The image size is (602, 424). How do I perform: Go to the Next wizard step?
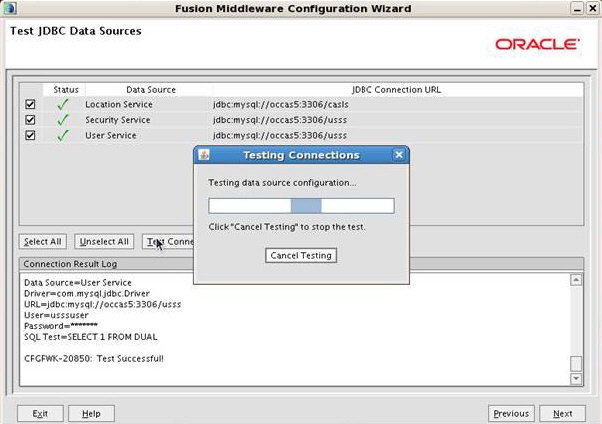(x=562, y=413)
